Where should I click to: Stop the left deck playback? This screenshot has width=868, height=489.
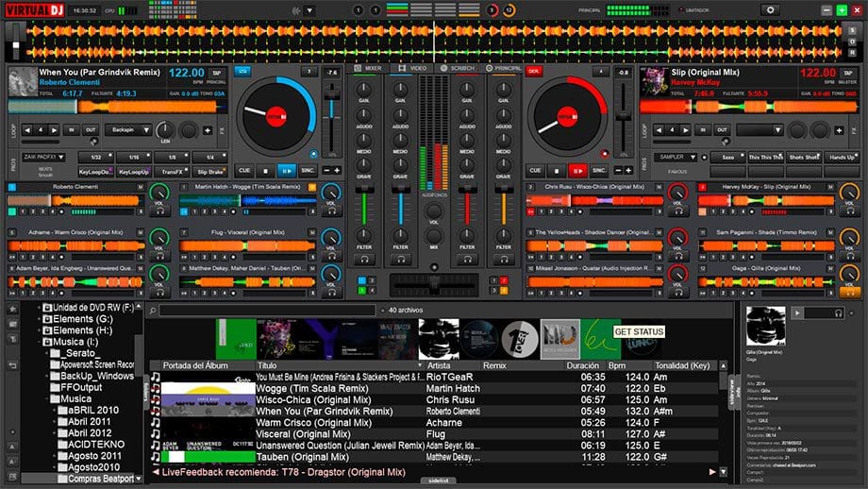pos(265,171)
